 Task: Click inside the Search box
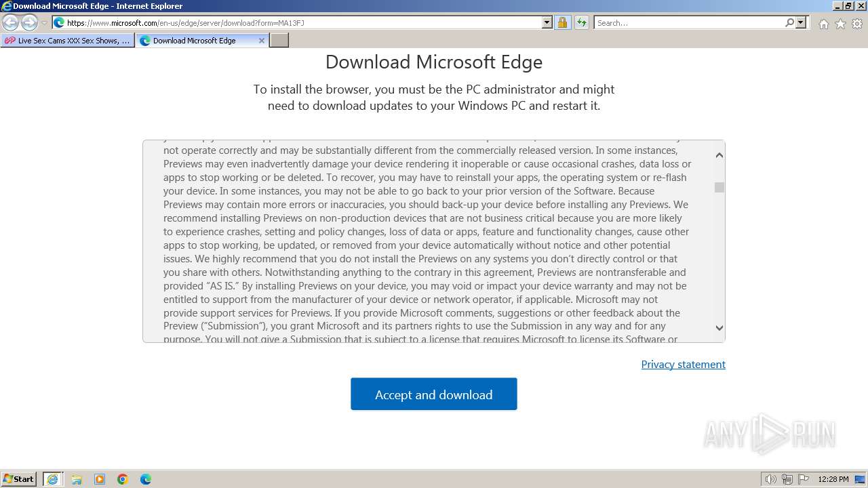(x=689, y=22)
